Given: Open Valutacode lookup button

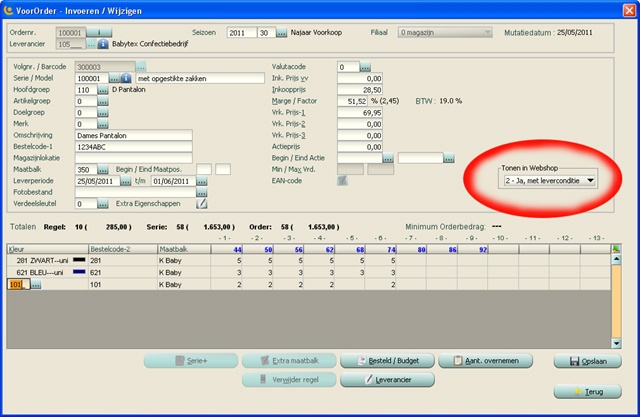Looking at the screenshot, I should point(365,67).
